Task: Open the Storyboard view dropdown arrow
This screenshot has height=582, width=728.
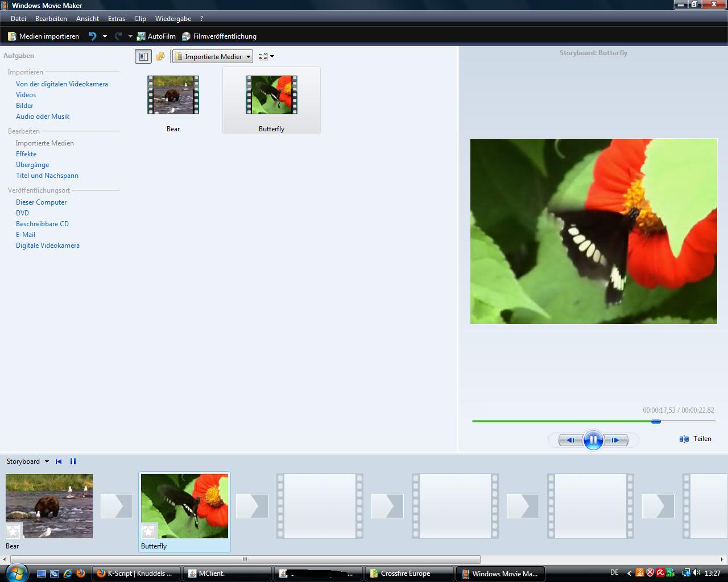Action: (x=47, y=462)
